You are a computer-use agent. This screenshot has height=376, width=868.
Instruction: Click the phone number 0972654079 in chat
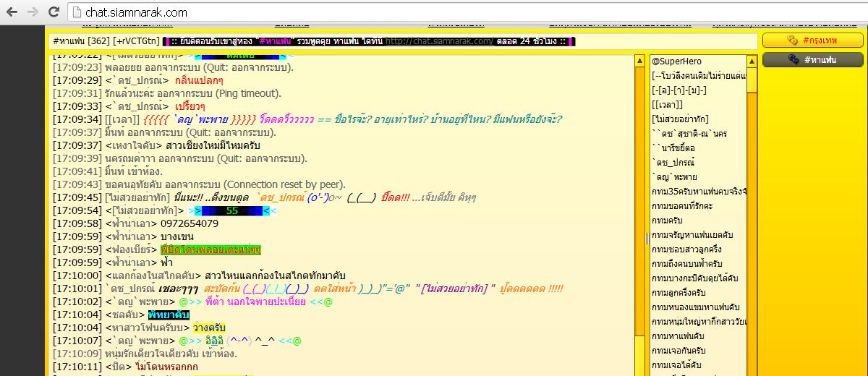[189, 223]
